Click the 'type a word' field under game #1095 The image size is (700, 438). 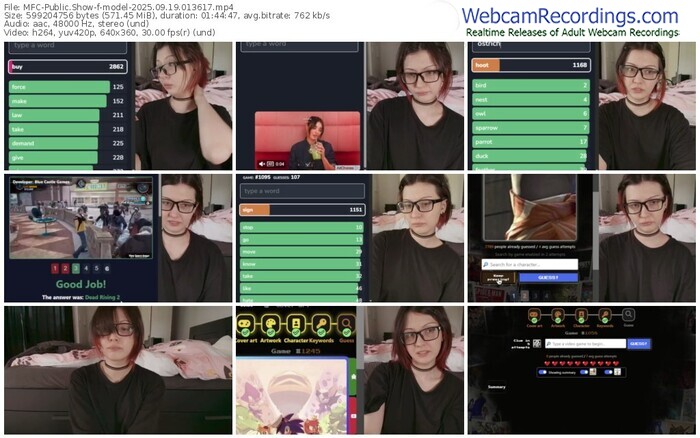(303, 191)
